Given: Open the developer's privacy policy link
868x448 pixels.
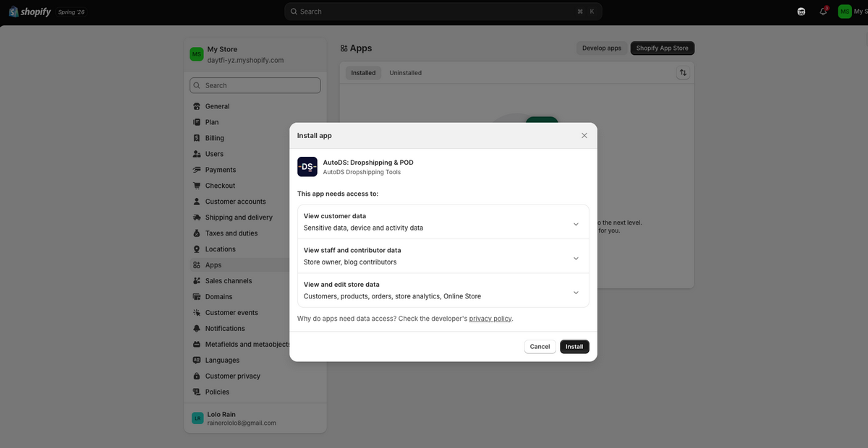Looking at the screenshot, I should (490, 319).
